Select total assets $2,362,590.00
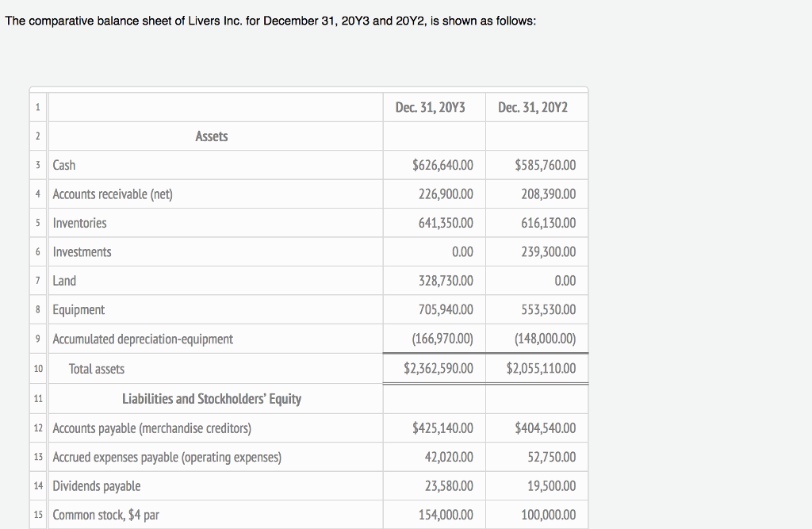 tap(439, 368)
